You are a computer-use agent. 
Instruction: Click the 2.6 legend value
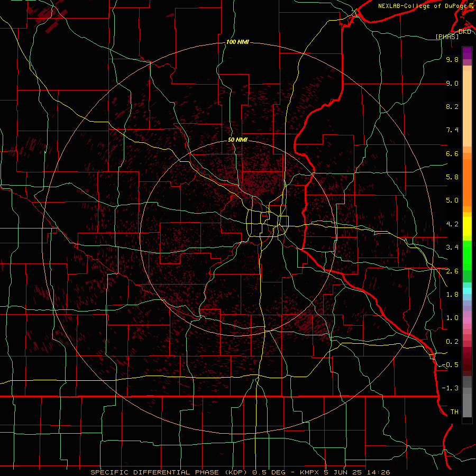(x=452, y=271)
